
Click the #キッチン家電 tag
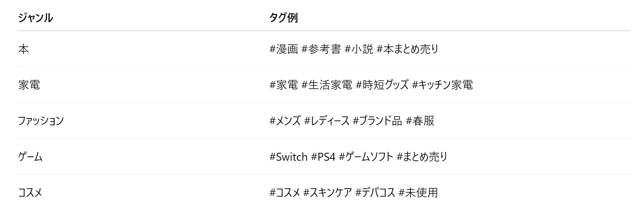click(443, 85)
